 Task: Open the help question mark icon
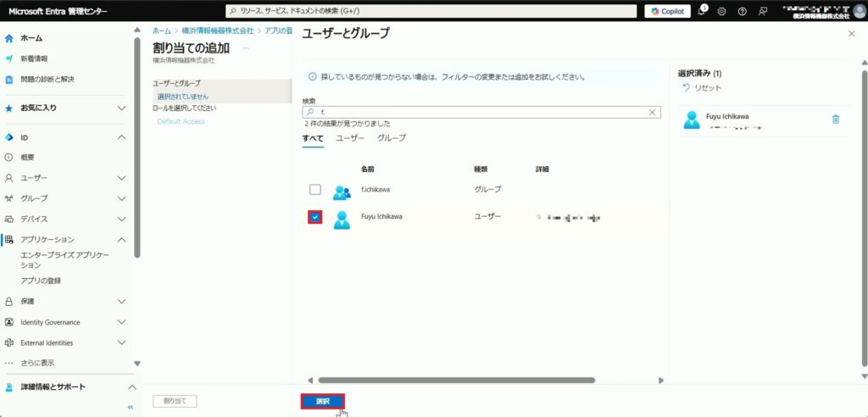[x=743, y=11]
